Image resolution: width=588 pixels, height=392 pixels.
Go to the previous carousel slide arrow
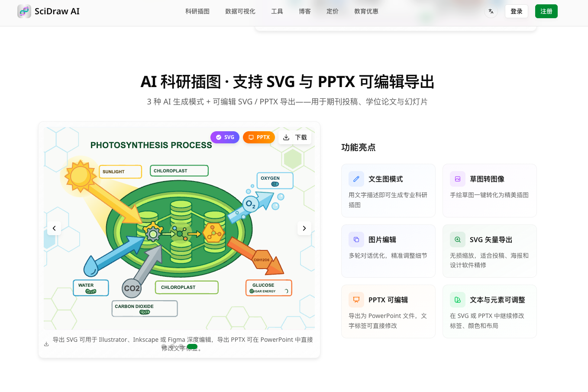click(x=54, y=228)
